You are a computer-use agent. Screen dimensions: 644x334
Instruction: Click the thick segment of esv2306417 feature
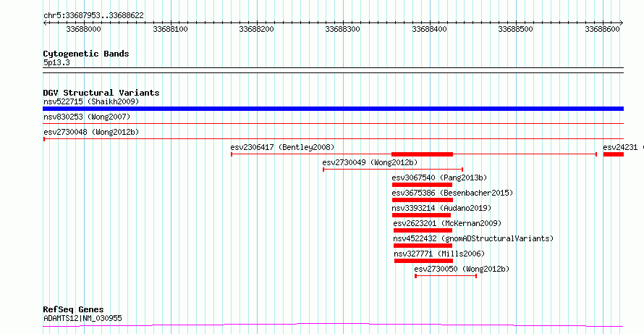pos(422,154)
